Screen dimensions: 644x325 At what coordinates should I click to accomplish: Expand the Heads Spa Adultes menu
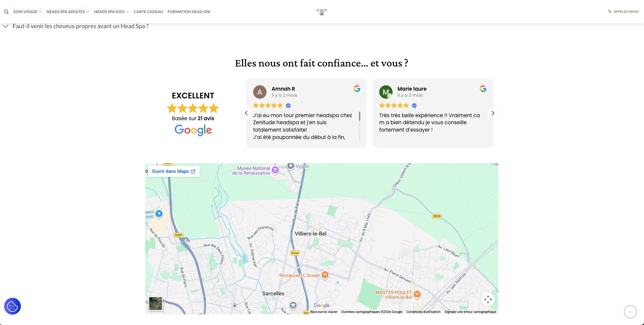68,12
